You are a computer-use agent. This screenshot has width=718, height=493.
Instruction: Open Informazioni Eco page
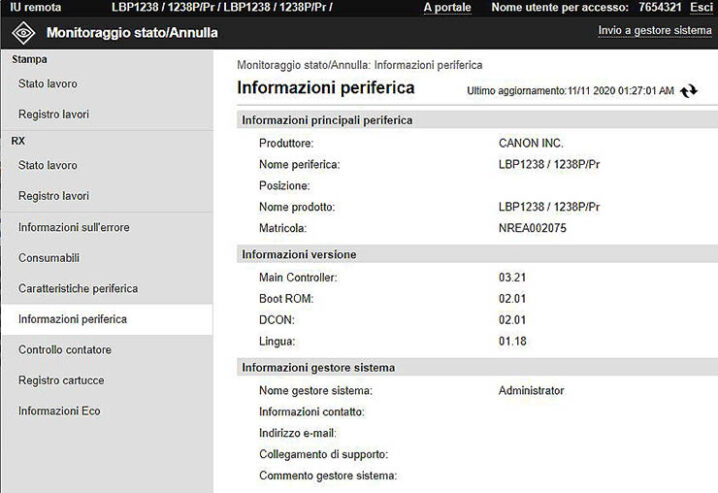pyautogui.click(x=59, y=411)
